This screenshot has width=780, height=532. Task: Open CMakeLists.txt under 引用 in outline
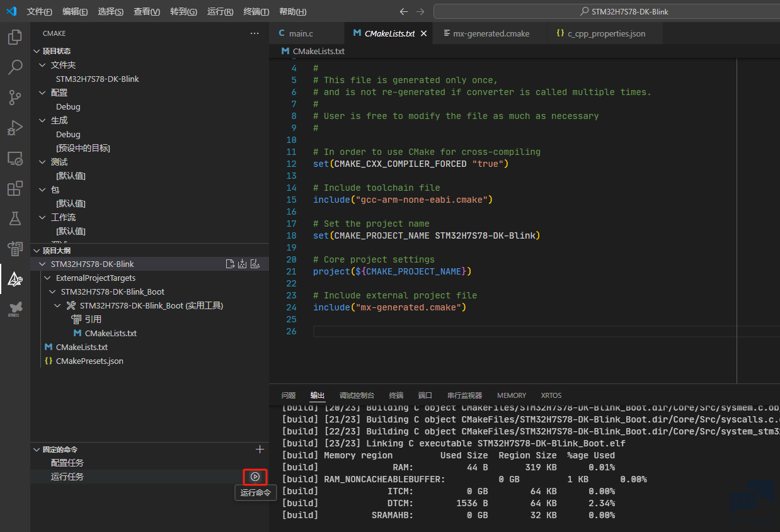pos(111,333)
